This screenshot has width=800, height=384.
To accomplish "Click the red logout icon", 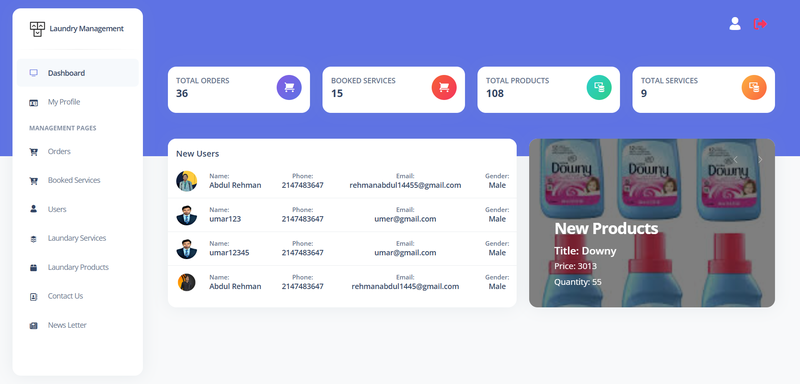I will point(760,23).
